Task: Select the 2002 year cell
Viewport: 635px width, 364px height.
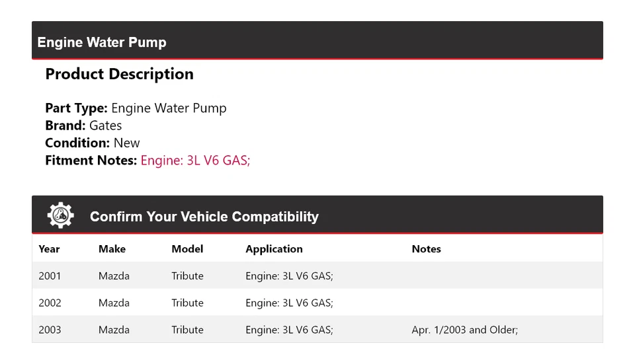Action: (x=50, y=303)
